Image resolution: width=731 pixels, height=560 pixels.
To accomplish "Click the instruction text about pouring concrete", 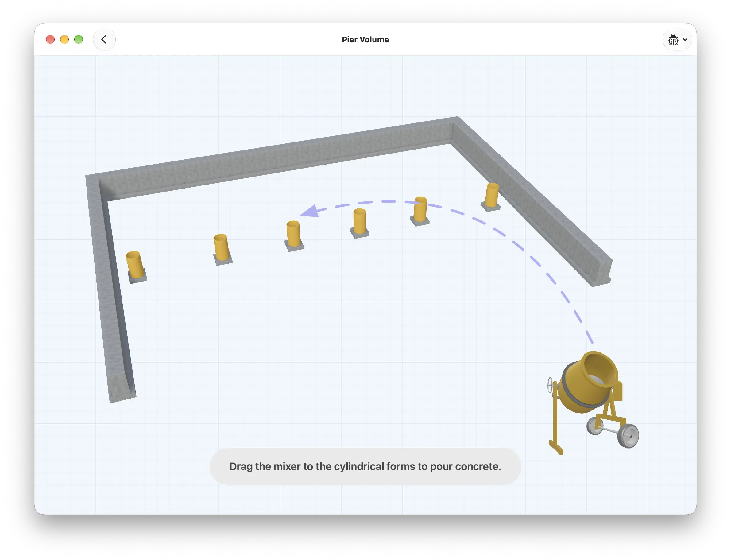I will (x=365, y=466).
